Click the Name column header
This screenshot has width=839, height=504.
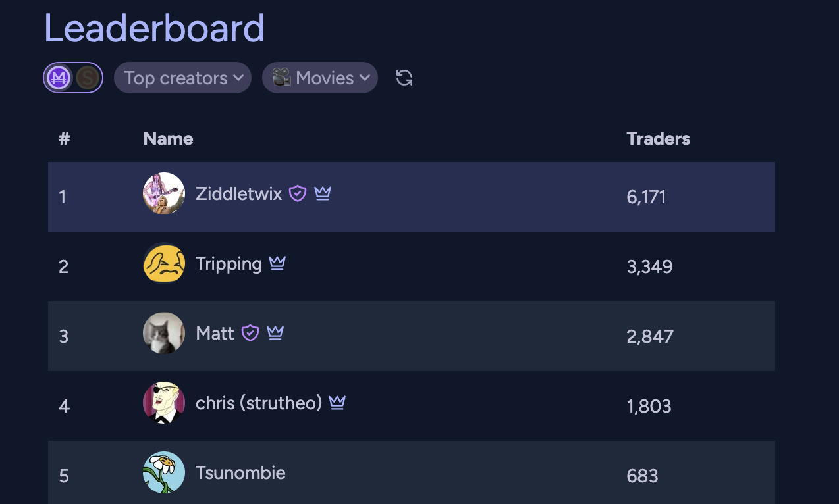coord(168,138)
